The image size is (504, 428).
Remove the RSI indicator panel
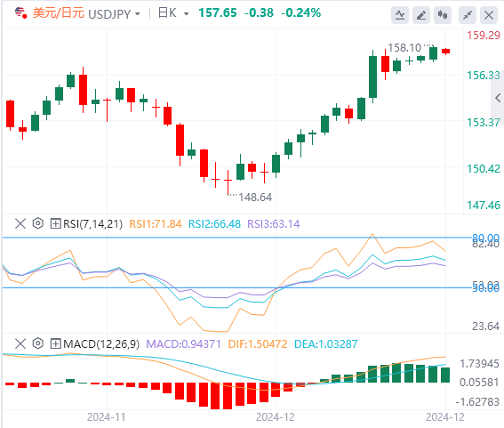tap(20, 223)
